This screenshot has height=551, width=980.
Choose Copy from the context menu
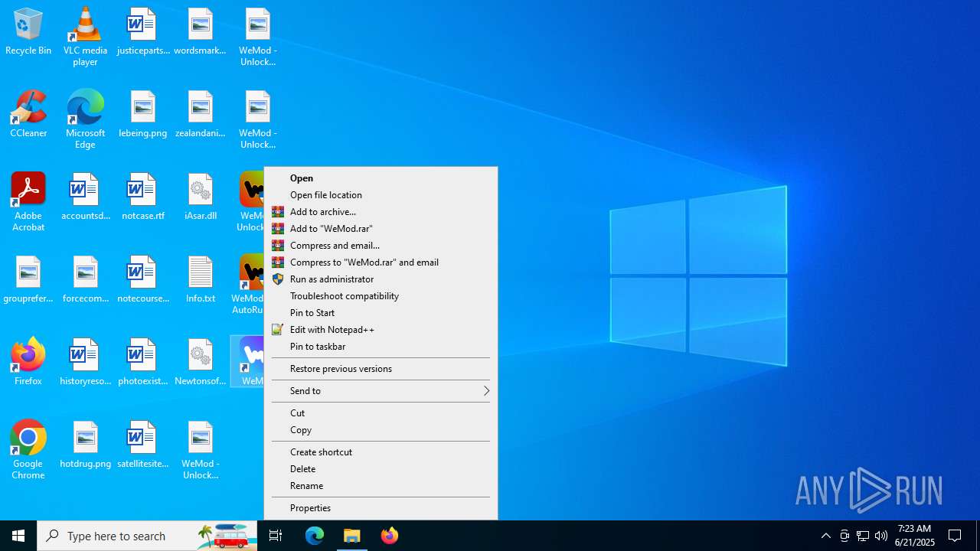[381, 430]
